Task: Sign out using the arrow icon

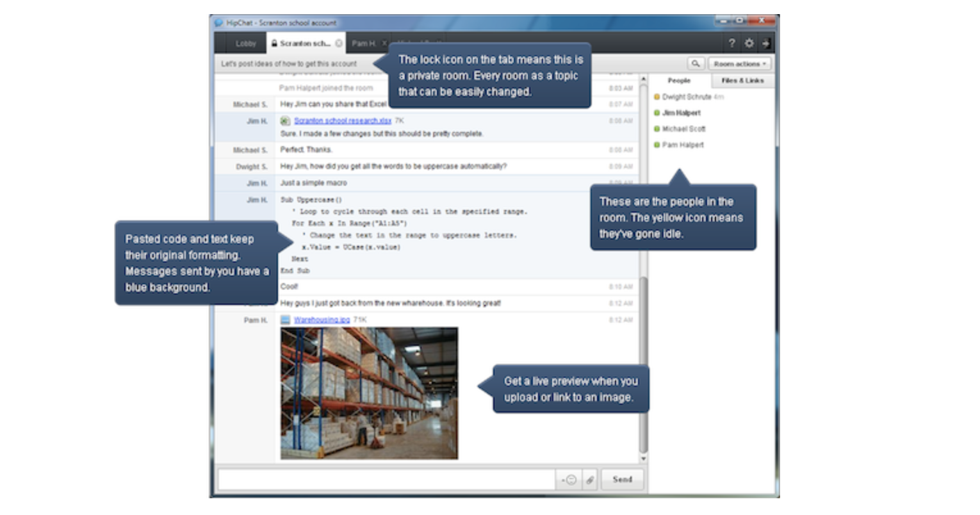Action: click(765, 44)
